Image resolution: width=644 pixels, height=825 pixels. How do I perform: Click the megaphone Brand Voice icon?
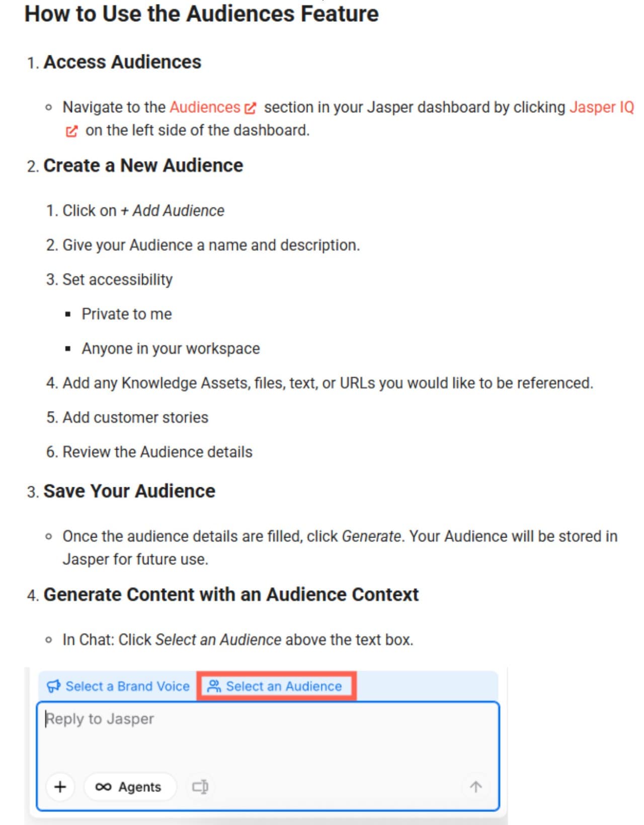tap(53, 686)
